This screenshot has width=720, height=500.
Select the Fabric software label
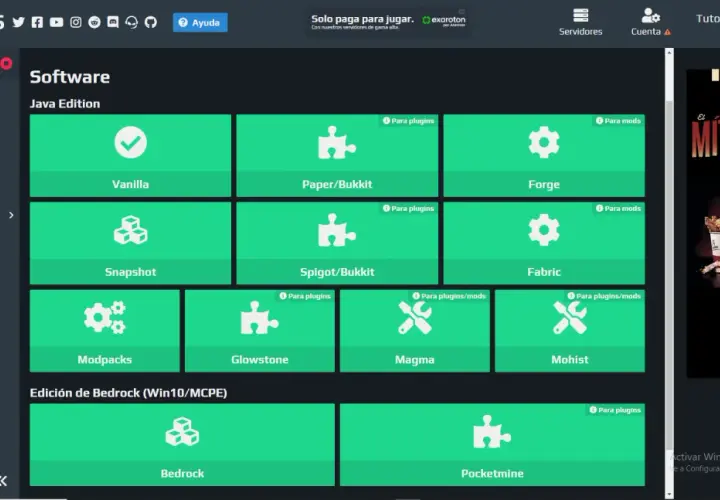click(x=544, y=272)
